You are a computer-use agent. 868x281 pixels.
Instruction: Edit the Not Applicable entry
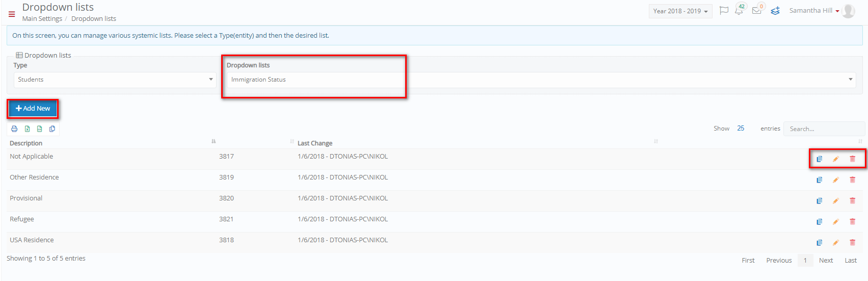tap(836, 159)
